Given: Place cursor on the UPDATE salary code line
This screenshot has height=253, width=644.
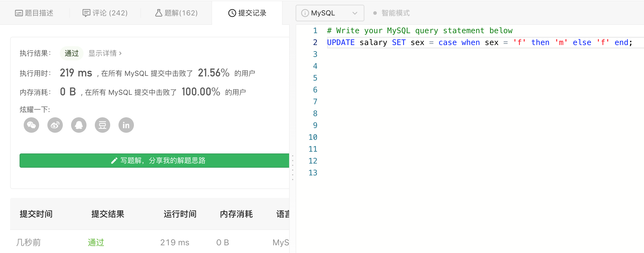Looking at the screenshot, I should coord(480,42).
